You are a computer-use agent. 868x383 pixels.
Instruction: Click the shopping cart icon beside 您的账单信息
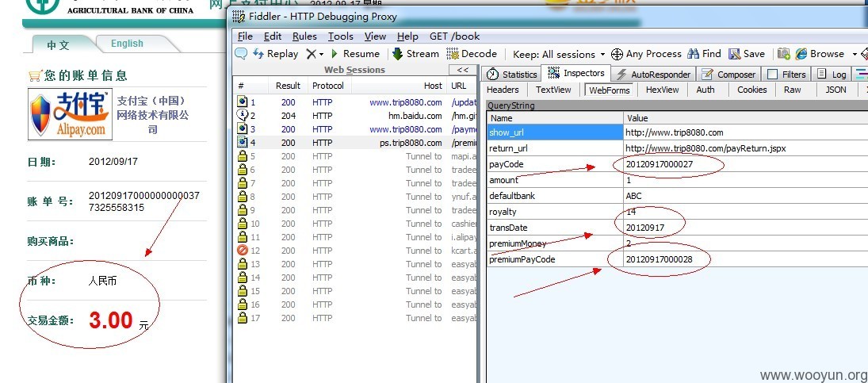34,75
